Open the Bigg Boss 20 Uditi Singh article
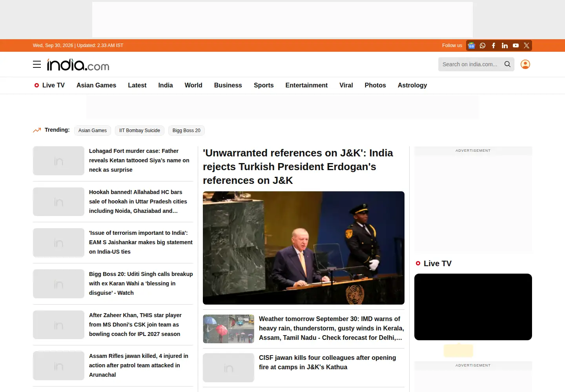 pyautogui.click(x=141, y=283)
